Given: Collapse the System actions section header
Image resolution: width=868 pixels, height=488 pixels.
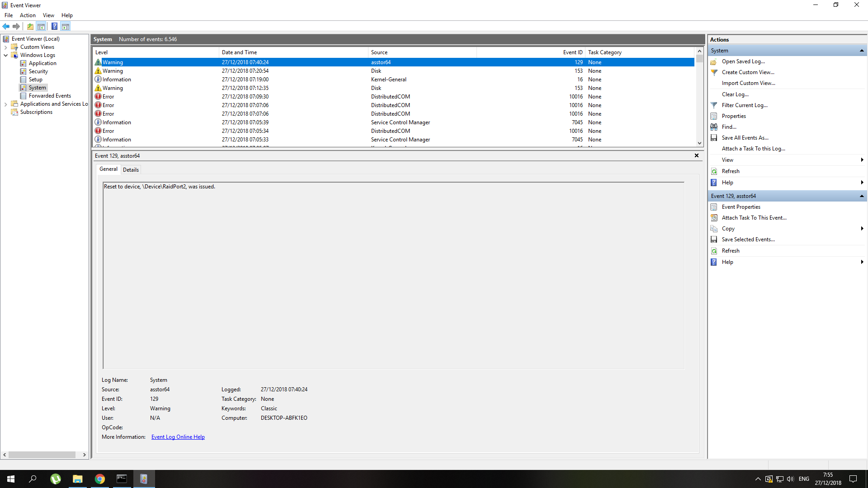Looking at the screenshot, I should point(862,51).
